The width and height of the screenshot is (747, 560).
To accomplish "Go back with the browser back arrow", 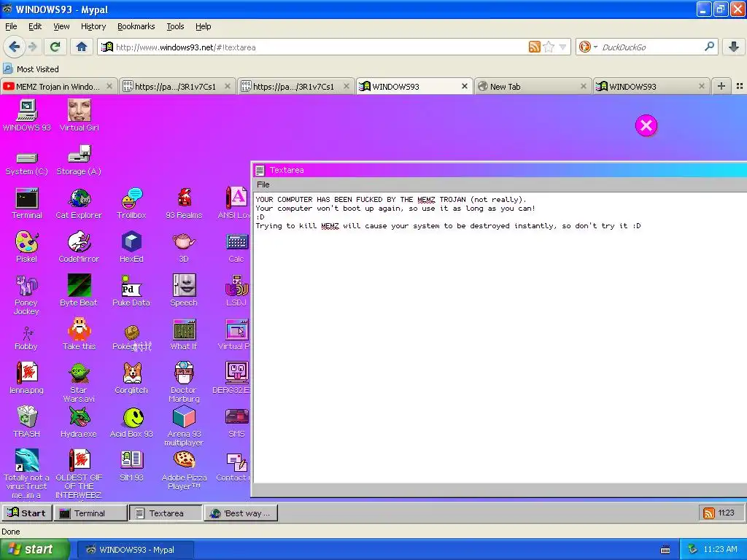I will (x=15, y=47).
